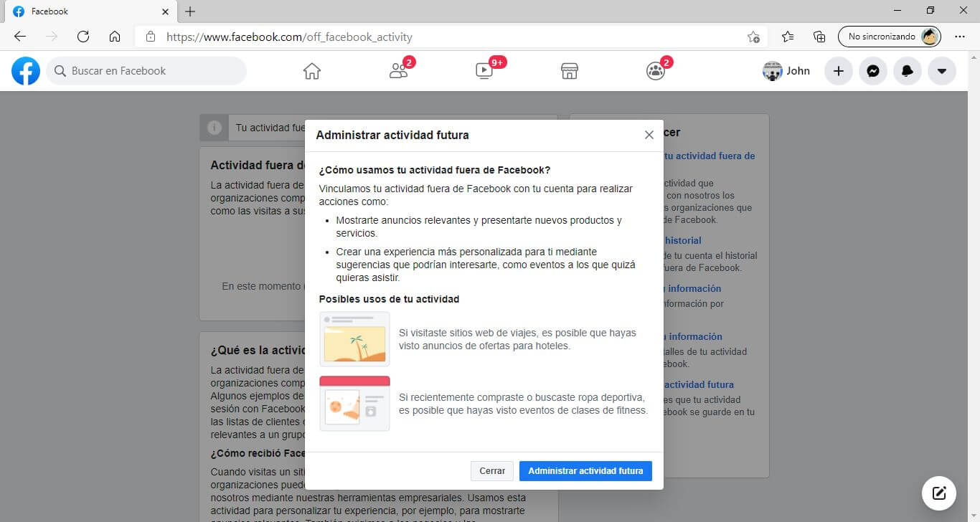Open the favorites list icon
The image size is (980, 522).
788,37
